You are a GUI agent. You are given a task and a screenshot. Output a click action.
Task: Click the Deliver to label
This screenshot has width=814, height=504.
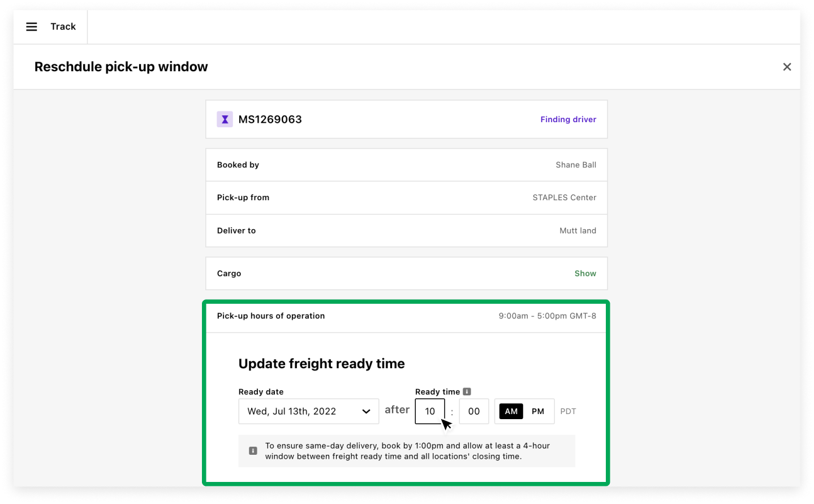pyautogui.click(x=236, y=230)
